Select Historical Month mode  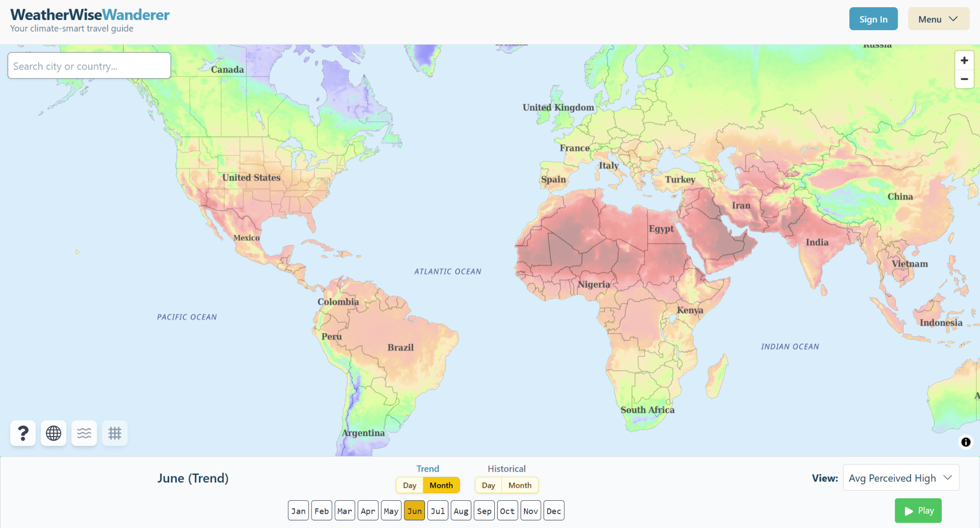tap(520, 485)
